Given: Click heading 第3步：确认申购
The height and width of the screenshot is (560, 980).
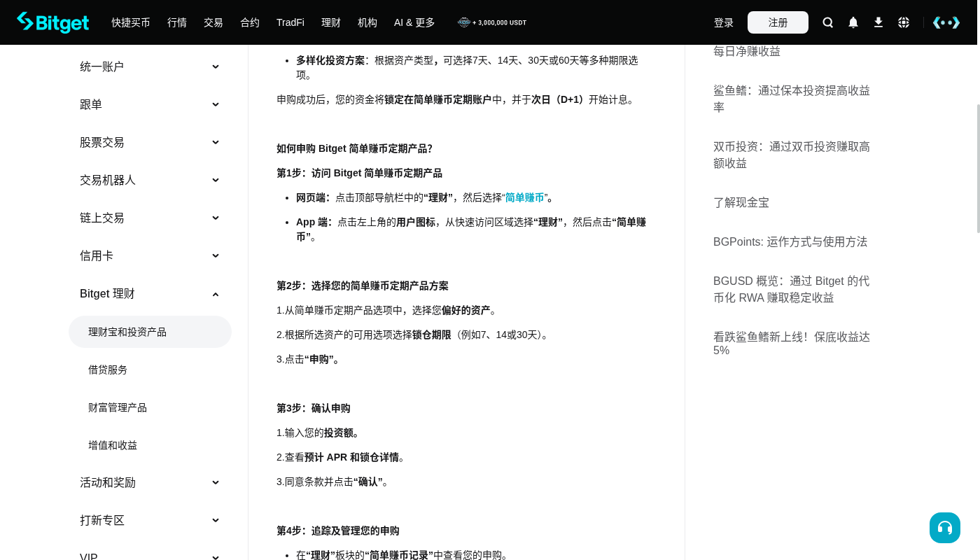Looking at the screenshot, I should [x=314, y=408].
